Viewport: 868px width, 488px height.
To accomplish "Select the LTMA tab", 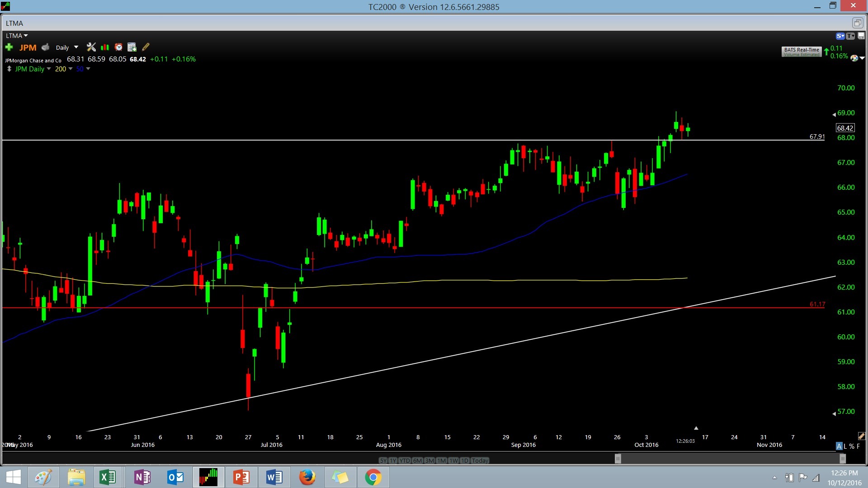I will [x=14, y=23].
